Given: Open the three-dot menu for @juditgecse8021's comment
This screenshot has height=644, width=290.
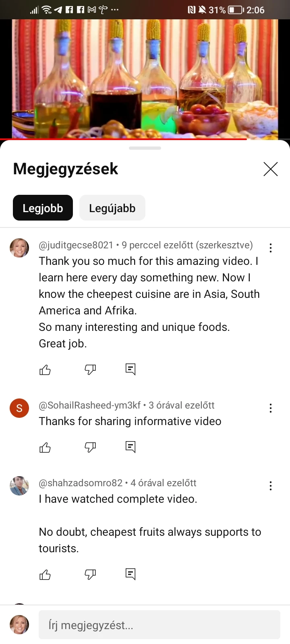Looking at the screenshot, I should [x=271, y=248].
